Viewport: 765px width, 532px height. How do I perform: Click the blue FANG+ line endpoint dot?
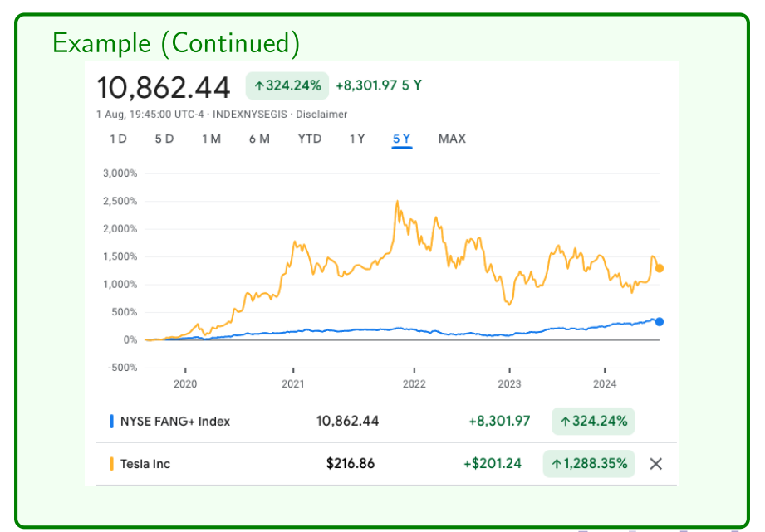[x=660, y=322]
